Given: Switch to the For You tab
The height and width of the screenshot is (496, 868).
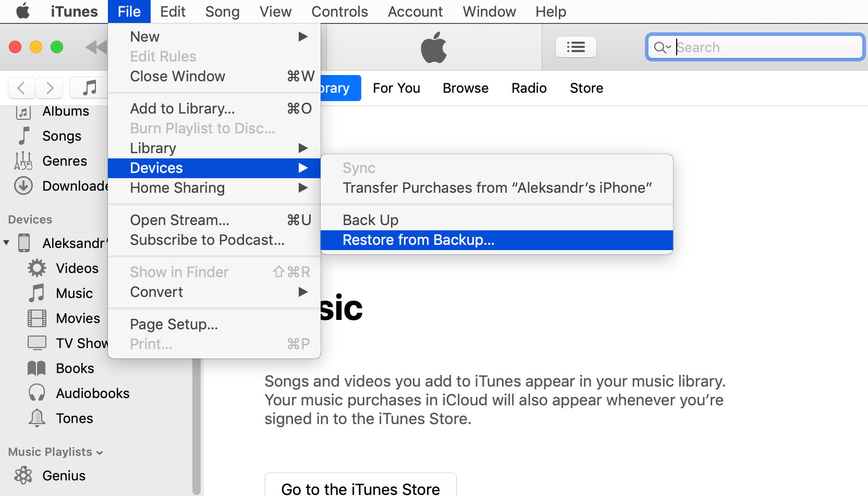Looking at the screenshot, I should tap(396, 88).
